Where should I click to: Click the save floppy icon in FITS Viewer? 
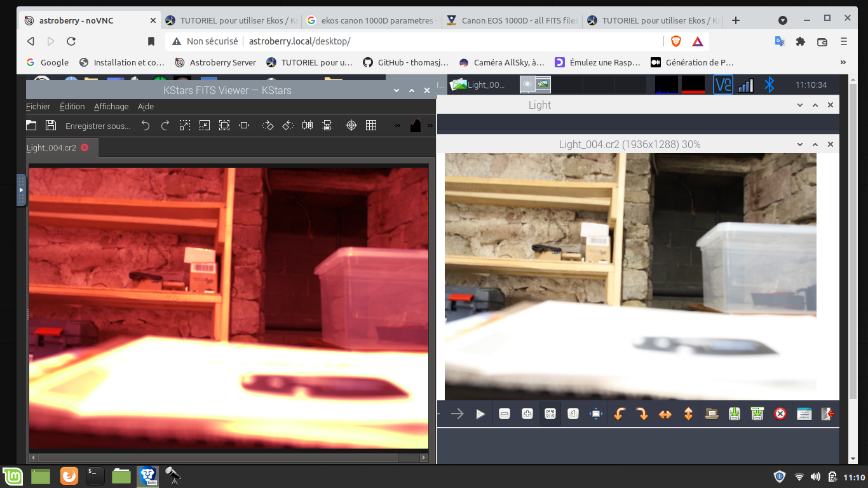pos(51,126)
